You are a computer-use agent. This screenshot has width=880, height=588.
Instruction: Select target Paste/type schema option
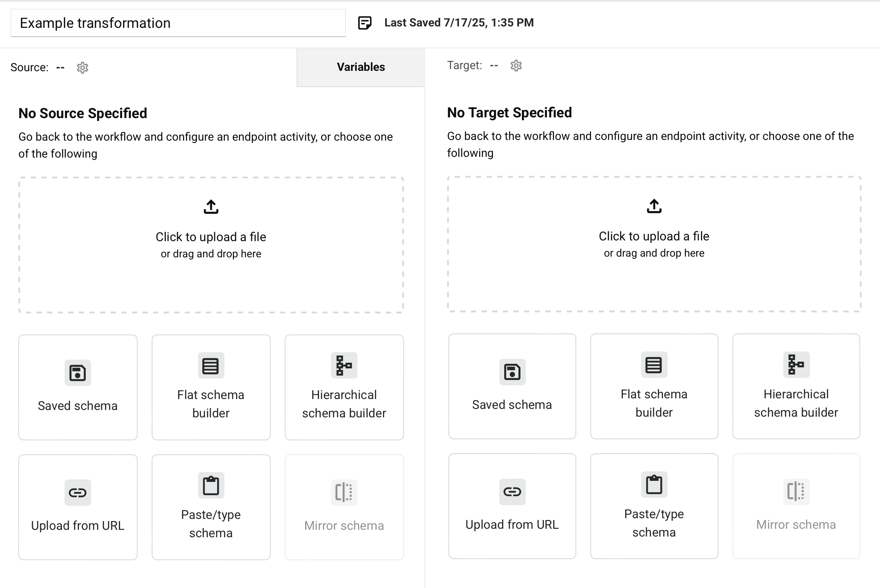pyautogui.click(x=654, y=506)
